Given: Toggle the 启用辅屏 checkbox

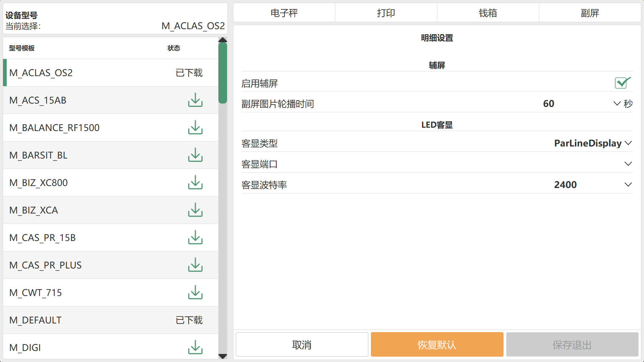Looking at the screenshot, I should [x=622, y=83].
